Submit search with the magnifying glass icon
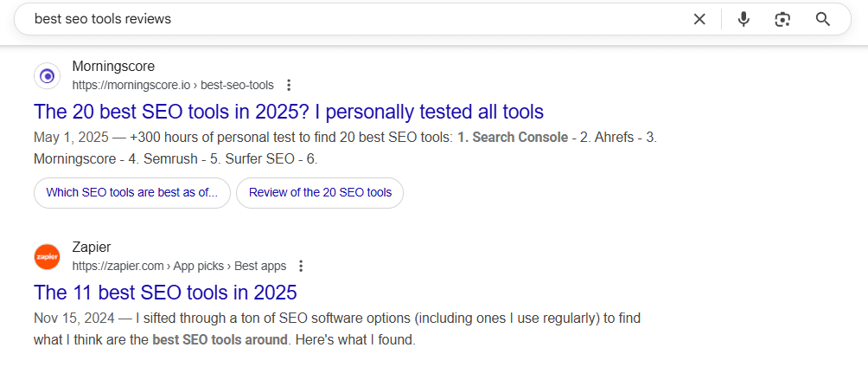Viewport: 868px width, 367px height. 823,19
